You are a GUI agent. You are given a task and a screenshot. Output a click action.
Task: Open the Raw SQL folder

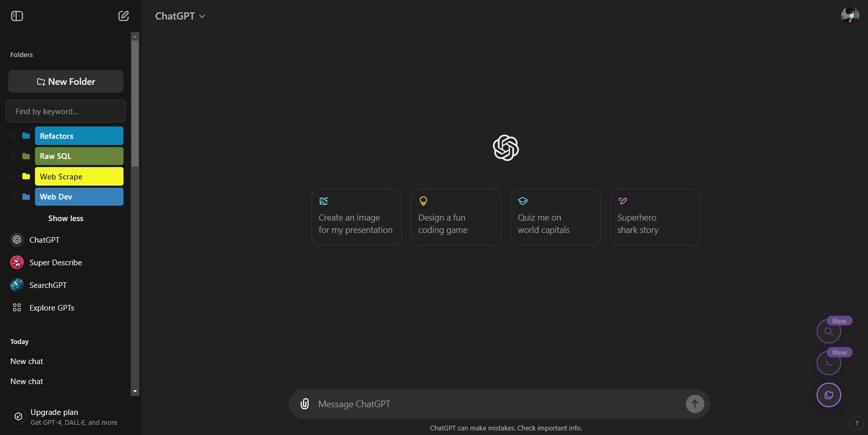79,156
